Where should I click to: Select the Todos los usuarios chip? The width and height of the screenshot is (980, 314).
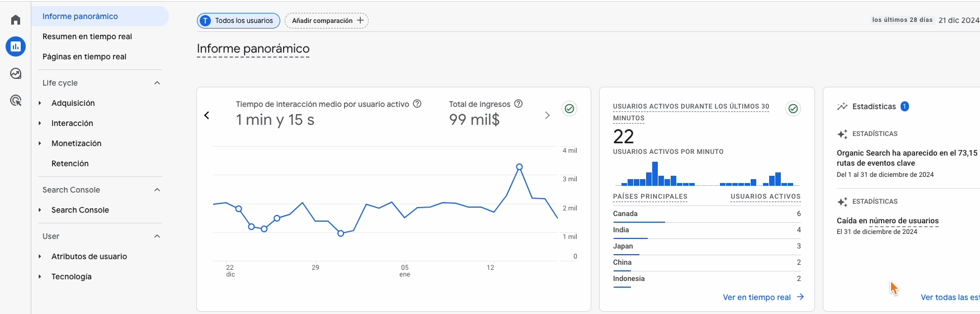[238, 21]
